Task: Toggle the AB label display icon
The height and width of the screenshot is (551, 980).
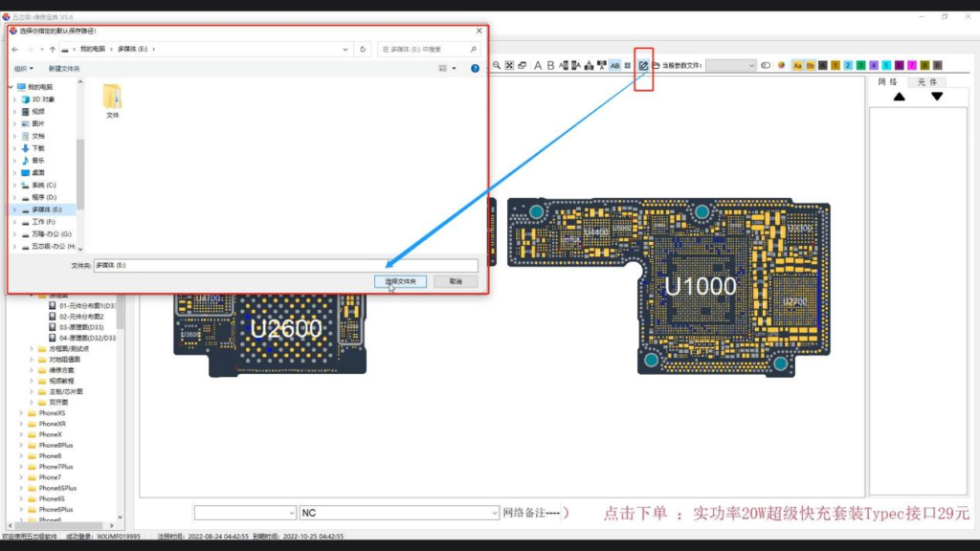Action: 615,65
